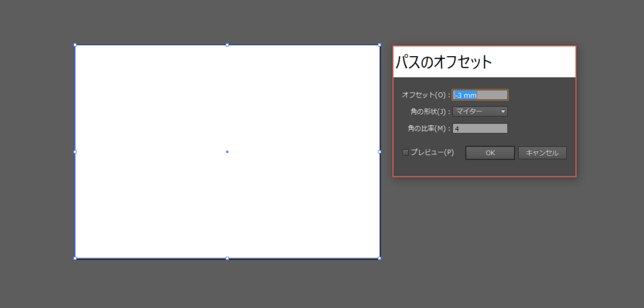The width and height of the screenshot is (644, 308).
Task: Click the パスのオフセット dialog title text
Action: point(443,62)
